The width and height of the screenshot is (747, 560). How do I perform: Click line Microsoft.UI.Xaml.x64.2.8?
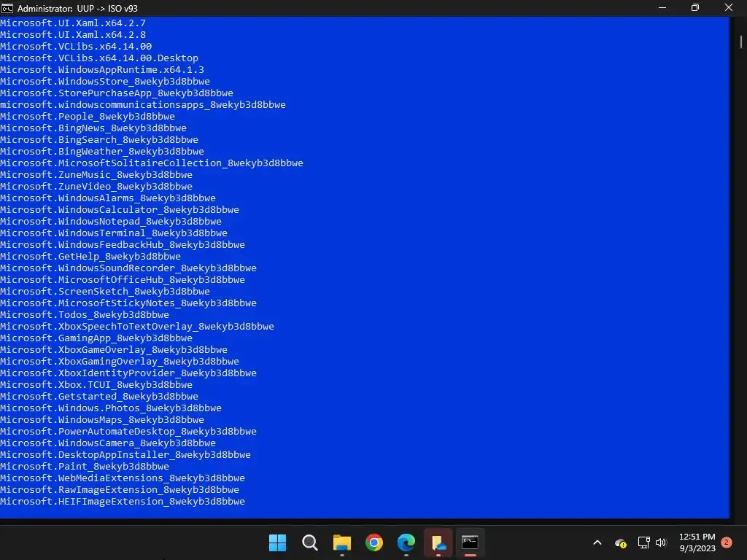tap(73, 35)
